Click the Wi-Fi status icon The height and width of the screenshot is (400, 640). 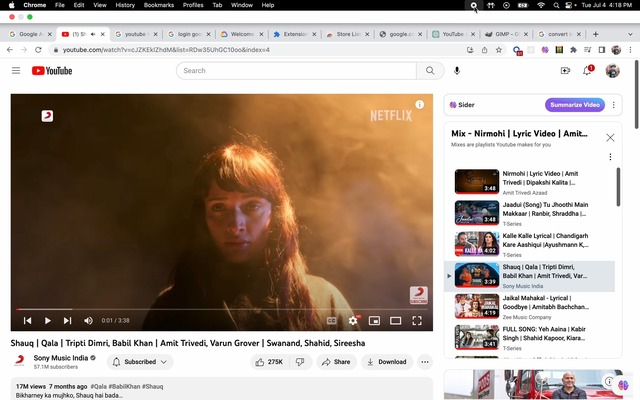coord(541,5)
